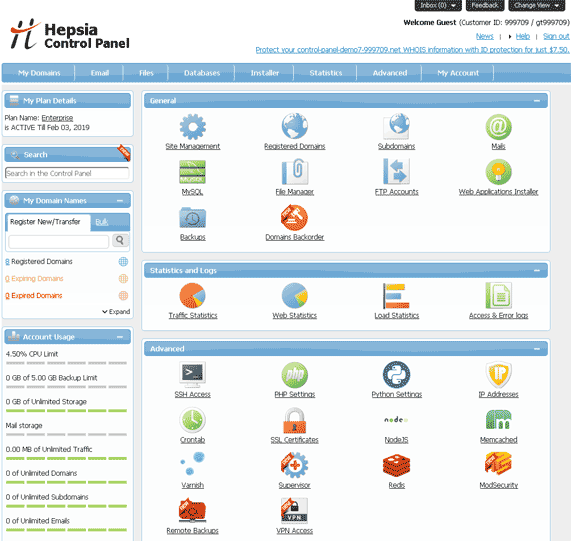Click the Hepsia Control Panel logo
The height and width of the screenshot is (541, 571).
69,34
